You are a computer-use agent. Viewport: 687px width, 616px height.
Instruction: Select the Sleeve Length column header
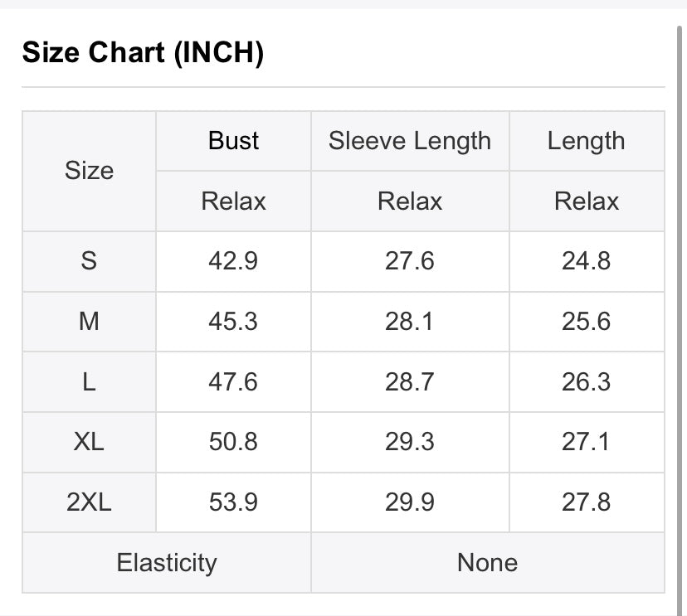(410, 141)
